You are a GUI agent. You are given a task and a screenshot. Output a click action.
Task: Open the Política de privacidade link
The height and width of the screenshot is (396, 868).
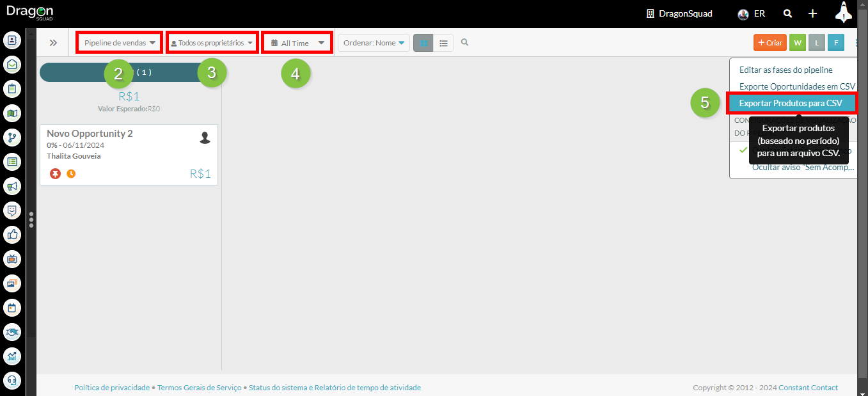tap(112, 388)
